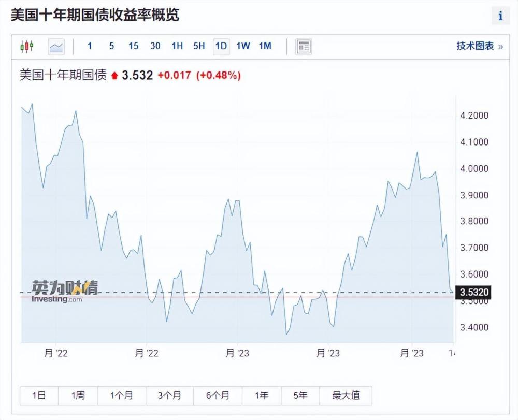This screenshot has height=420, width=518.
Task: Enable the 1W weekly interval
Action: coord(243,46)
